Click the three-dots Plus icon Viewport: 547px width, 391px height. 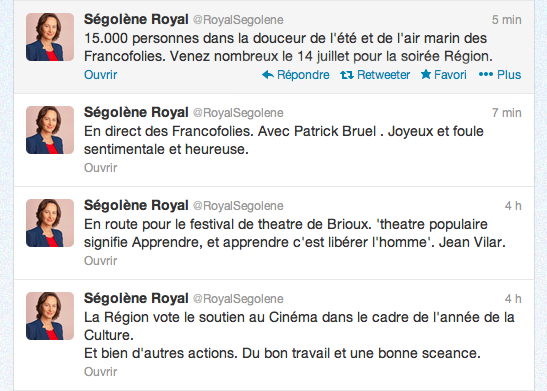486,74
